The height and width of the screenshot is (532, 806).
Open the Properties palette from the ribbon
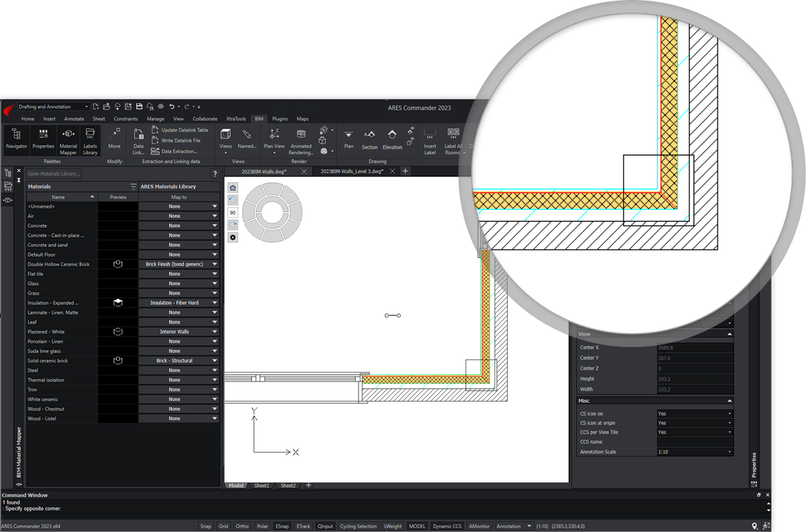click(x=44, y=139)
